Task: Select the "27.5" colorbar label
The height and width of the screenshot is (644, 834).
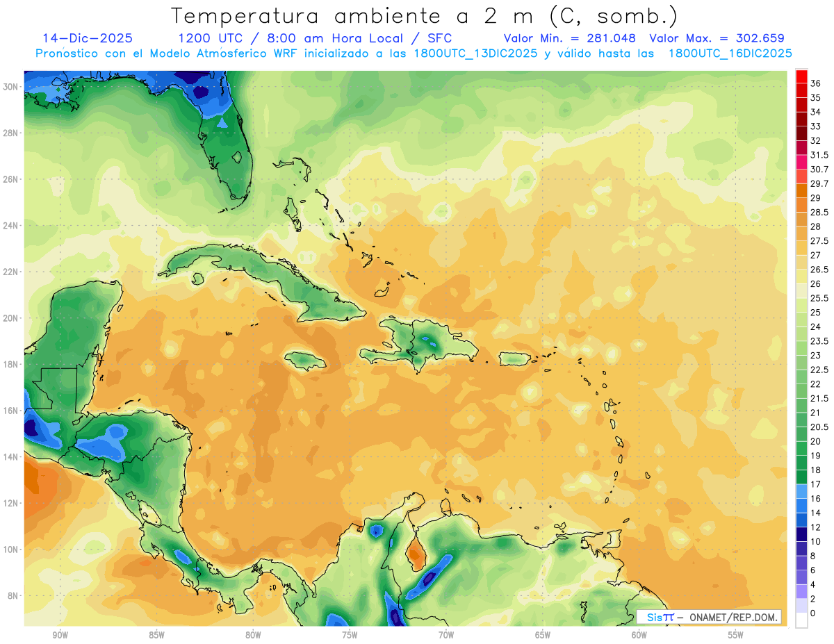Action: click(x=819, y=240)
